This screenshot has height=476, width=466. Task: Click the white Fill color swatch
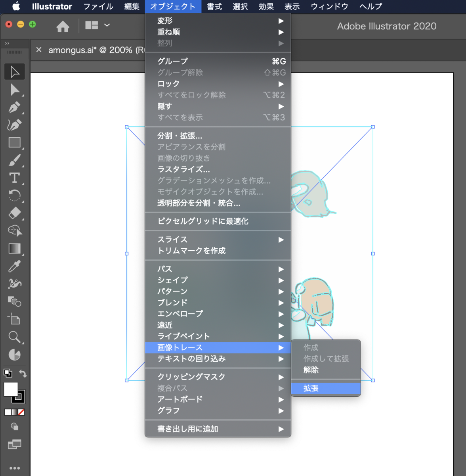coord(11,389)
